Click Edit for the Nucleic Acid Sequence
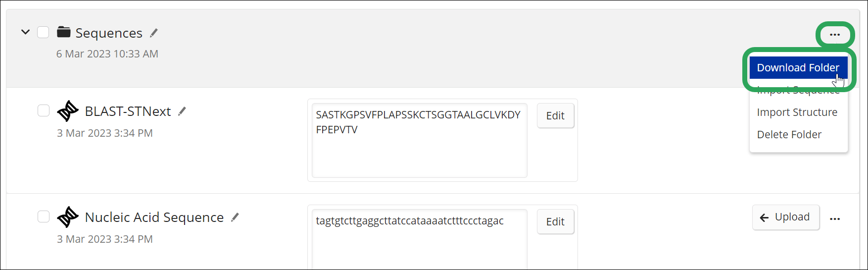This screenshot has width=868, height=270. click(555, 222)
